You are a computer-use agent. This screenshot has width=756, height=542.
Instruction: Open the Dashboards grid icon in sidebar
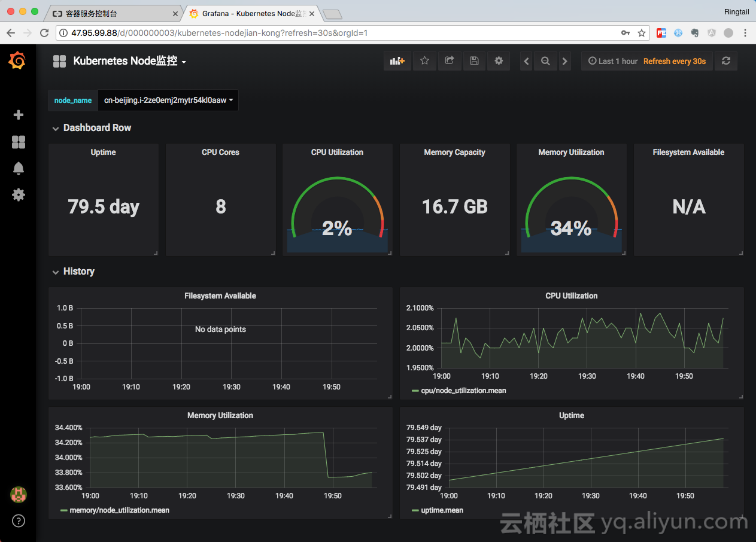click(19, 142)
